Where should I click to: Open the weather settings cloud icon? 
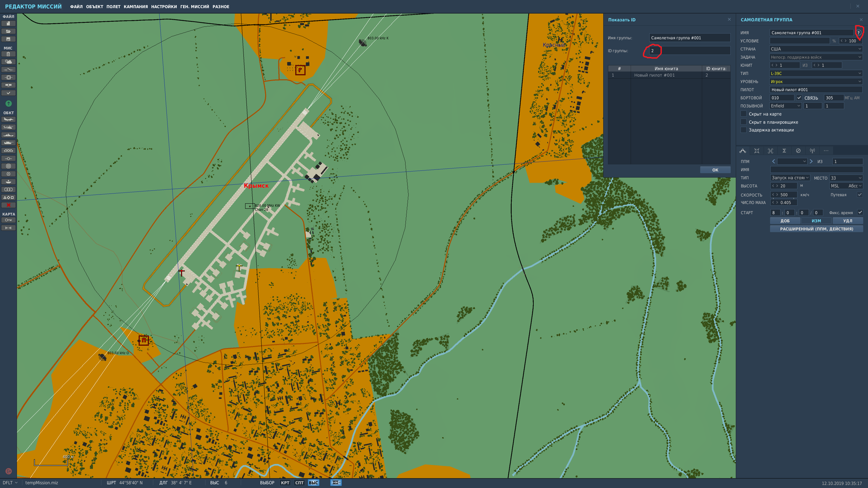point(8,62)
